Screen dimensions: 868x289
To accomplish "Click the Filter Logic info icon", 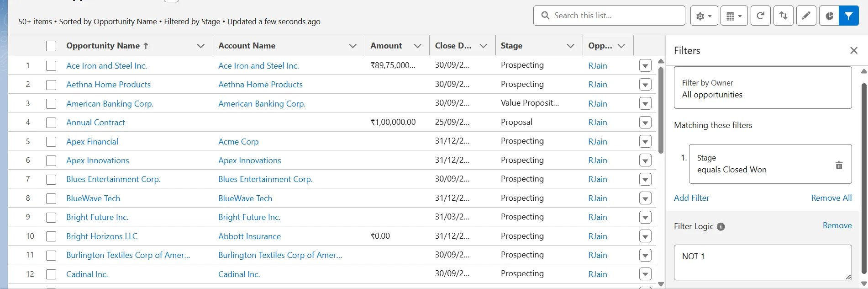I will pos(721,227).
